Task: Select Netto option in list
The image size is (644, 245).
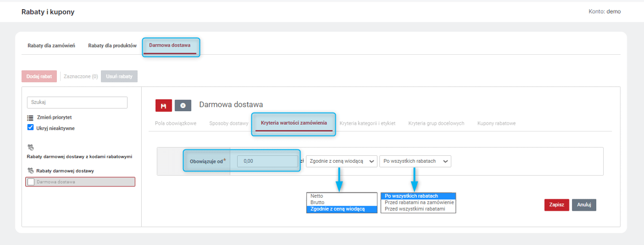Action: tap(341, 196)
